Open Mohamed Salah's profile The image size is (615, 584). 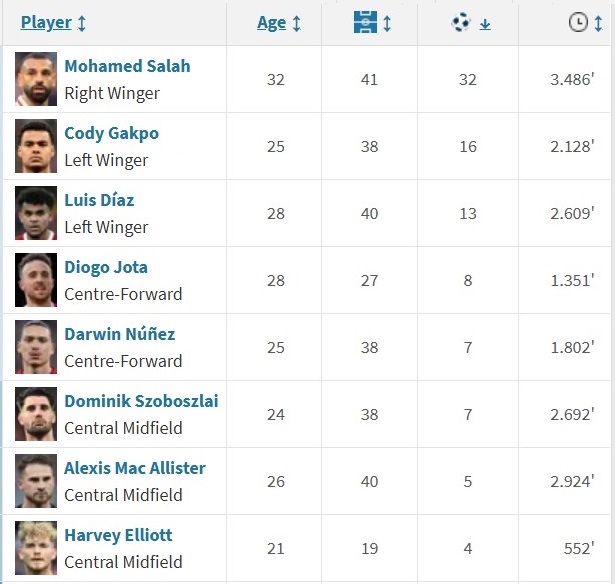coord(127,66)
